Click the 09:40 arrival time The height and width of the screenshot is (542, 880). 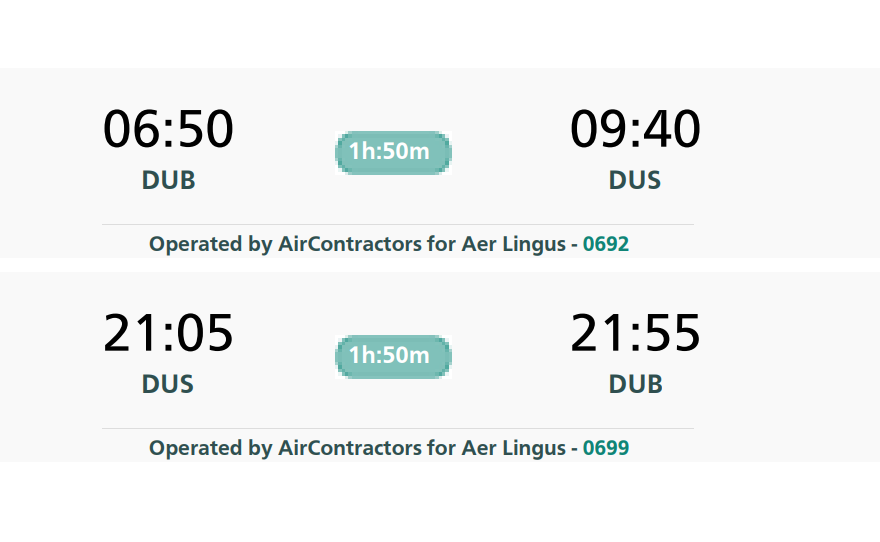tap(635, 129)
